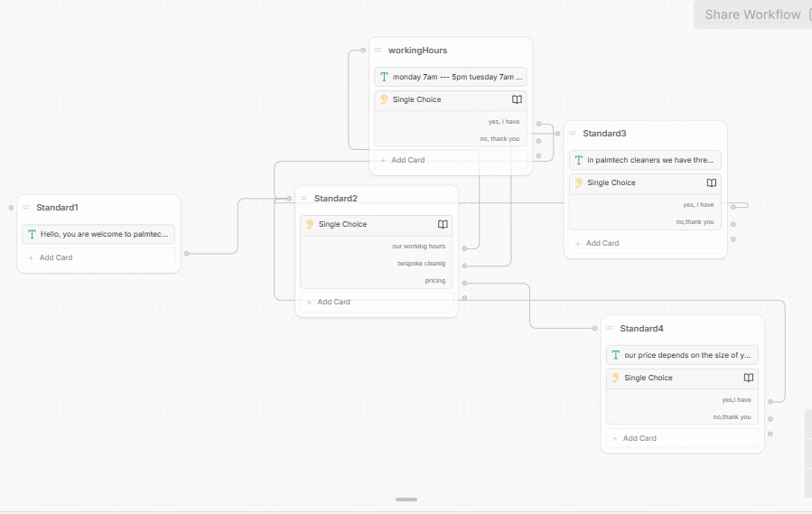
Task: Click the book icon in Standard2 Single Choice
Action: pyautogui.click(x=443, y=224)
